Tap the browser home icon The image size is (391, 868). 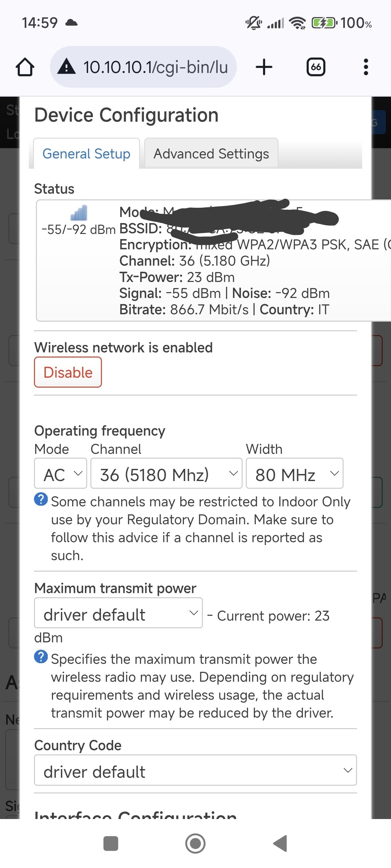pyautogui.click(x=25, y=67)
